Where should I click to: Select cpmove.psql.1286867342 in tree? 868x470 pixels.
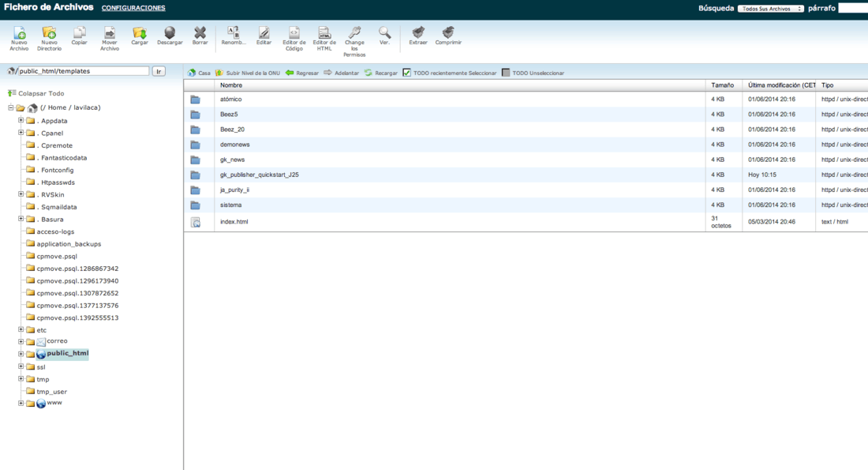point(77,269)
